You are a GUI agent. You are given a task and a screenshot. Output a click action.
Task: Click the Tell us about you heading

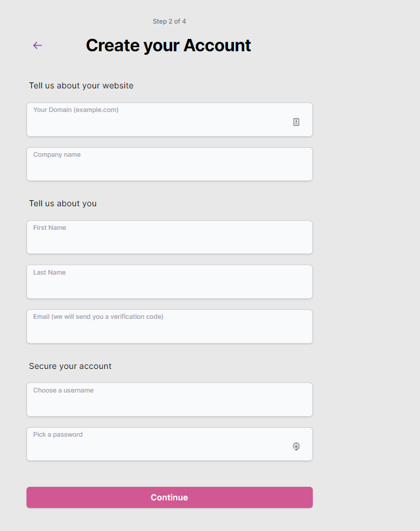coord(63,203)
